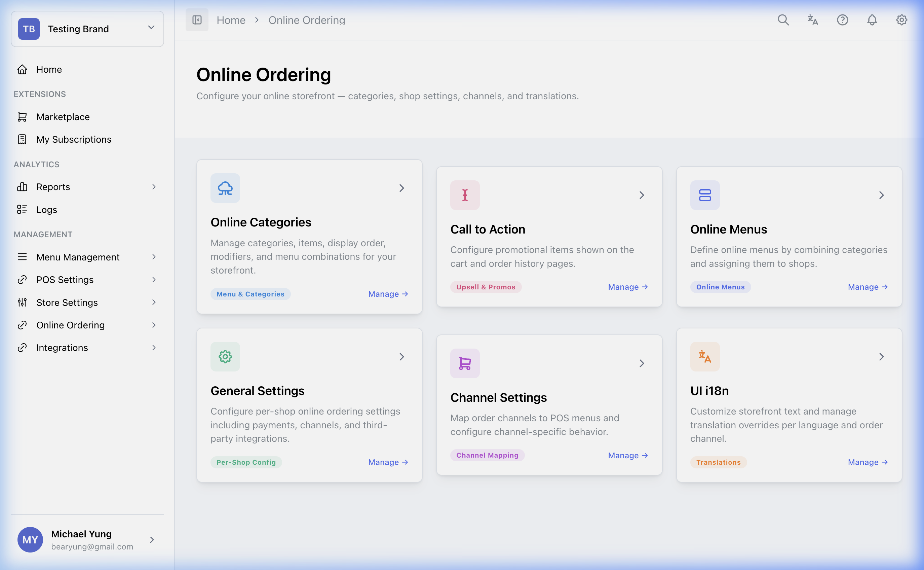The image size is (924, 570).
Task: Expand the POS Settings submenu
Action: (154, 279)
